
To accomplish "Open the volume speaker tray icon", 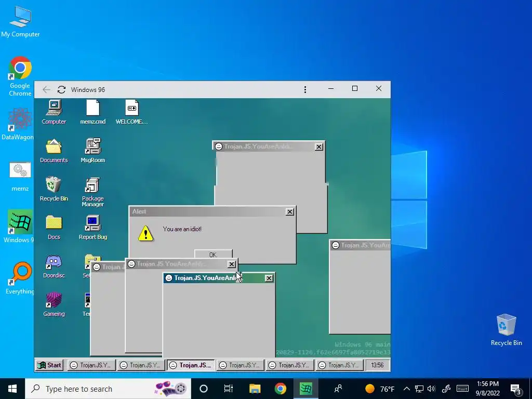I will (x=431, y=389).
